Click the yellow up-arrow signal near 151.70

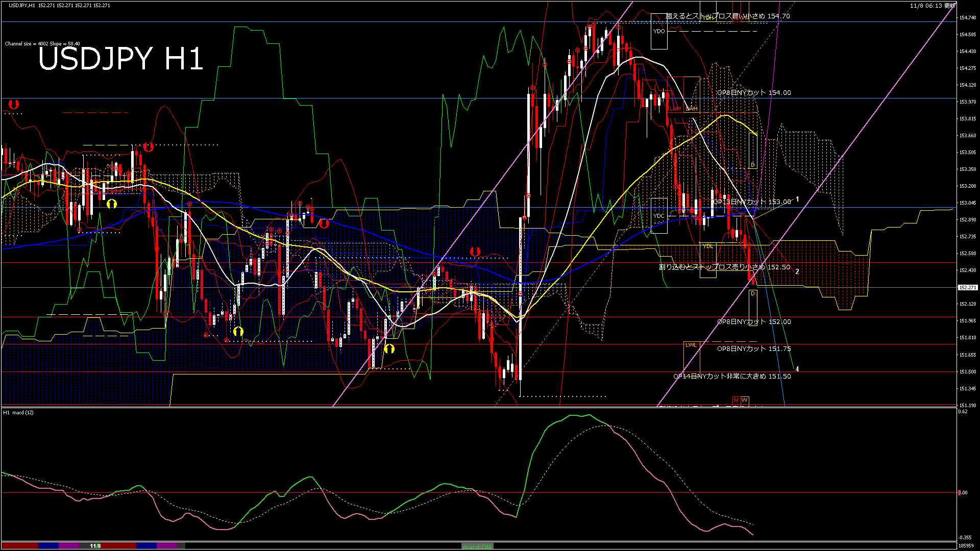click(x=389, y=349)
